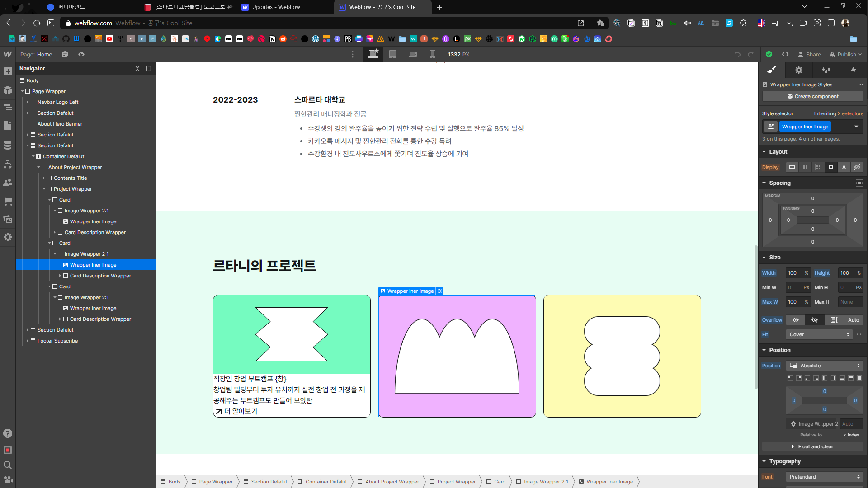Open the Users panel

[8, 183]
